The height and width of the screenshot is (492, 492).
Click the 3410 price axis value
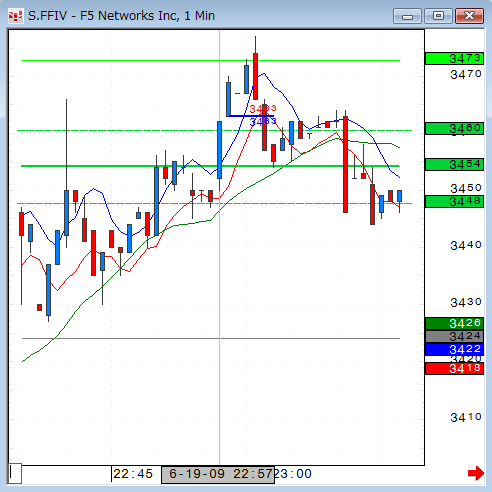tap(466, 417)
